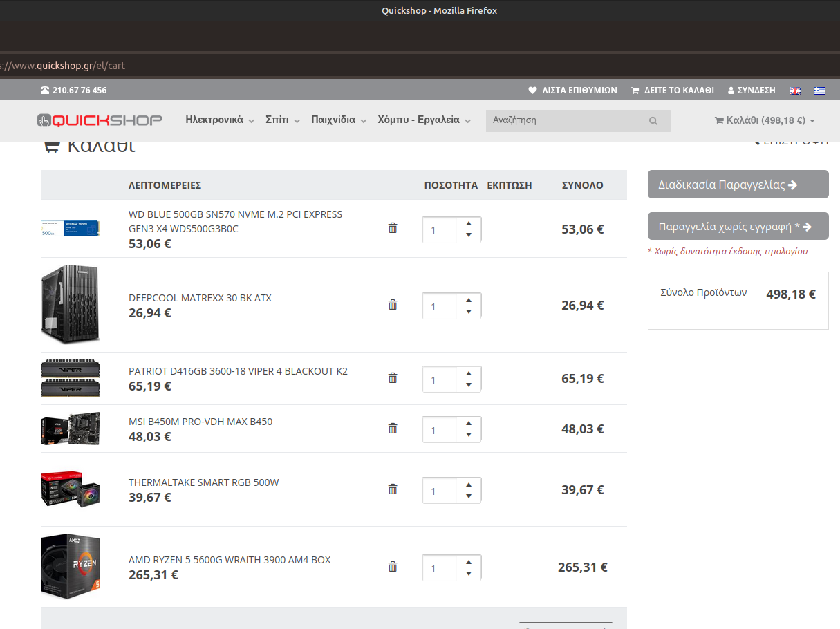Screen dimensions: 840x629
Task: Delete Thermaltake Smart RGB 500W item
Action: pyautogui.click(x=393, y=489)
